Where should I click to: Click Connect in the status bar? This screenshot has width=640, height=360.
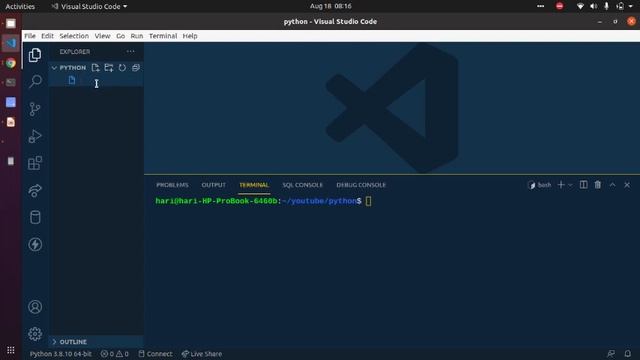155,354
